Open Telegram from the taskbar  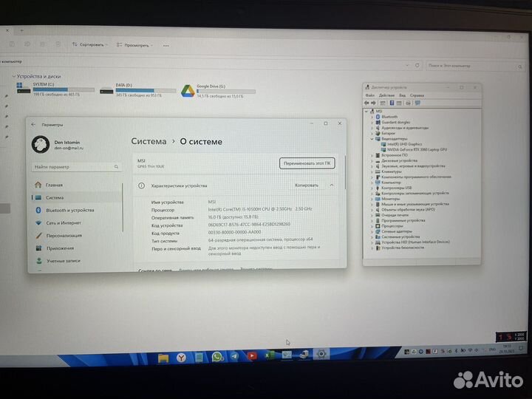coord(234,356)
